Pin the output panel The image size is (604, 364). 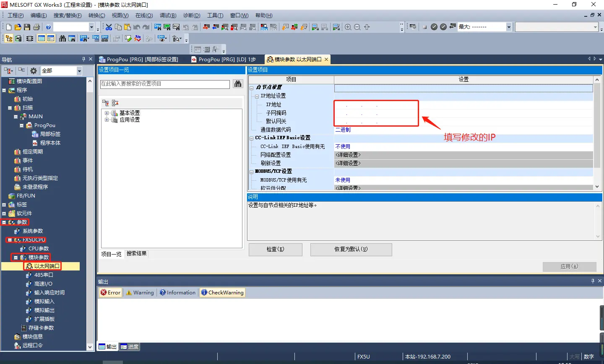pyautogui.click(x=593, y=281)
